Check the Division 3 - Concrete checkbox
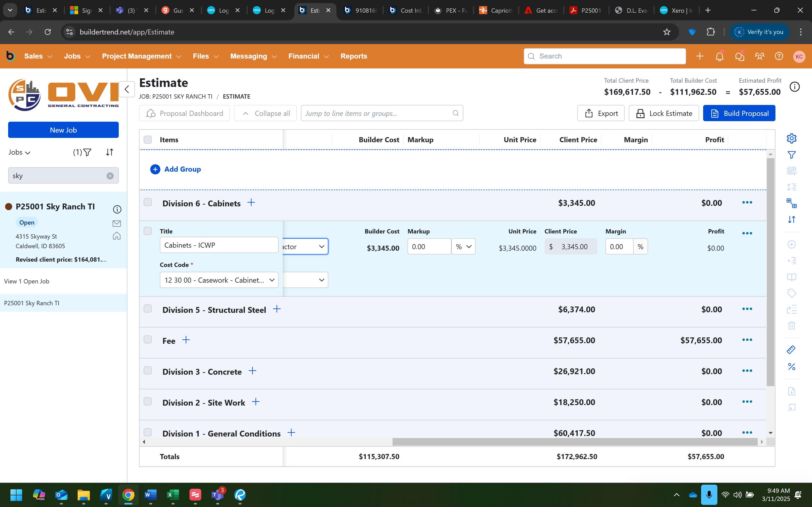The width and height of the screenshot is (812, 507). pyautogui.click(x=148, y=371)
